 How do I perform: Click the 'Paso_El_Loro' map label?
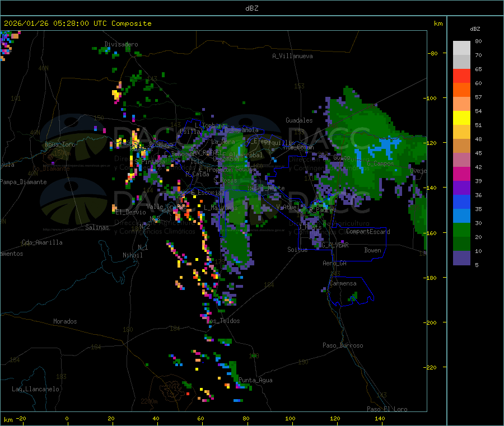388,409
